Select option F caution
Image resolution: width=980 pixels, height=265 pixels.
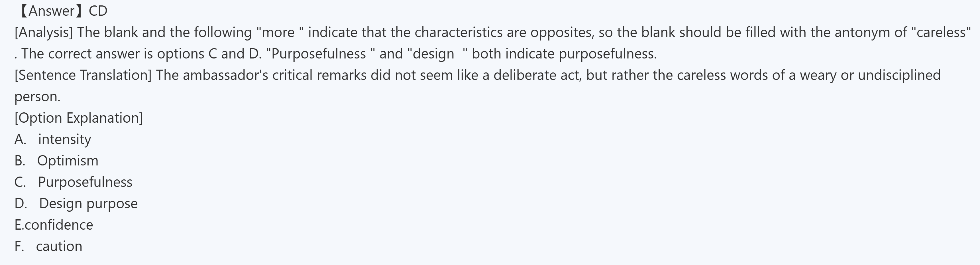point(48,246)
